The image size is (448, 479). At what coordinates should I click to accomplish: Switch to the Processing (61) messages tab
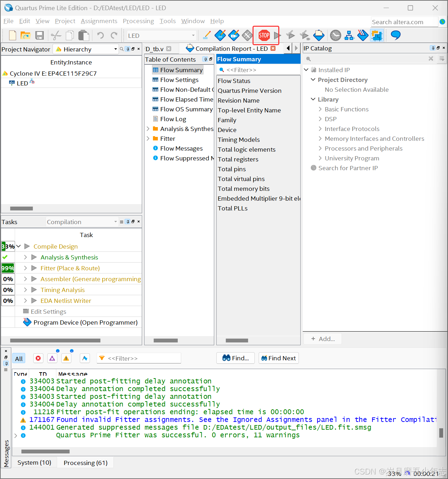(x=85, y=463)
